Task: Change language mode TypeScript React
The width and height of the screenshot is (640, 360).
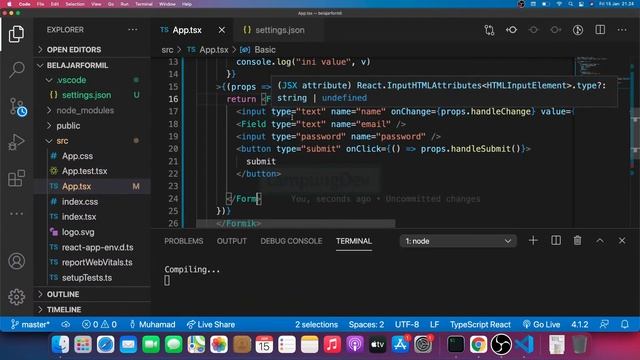Action: pyautogui.click(x=480, y=324)
